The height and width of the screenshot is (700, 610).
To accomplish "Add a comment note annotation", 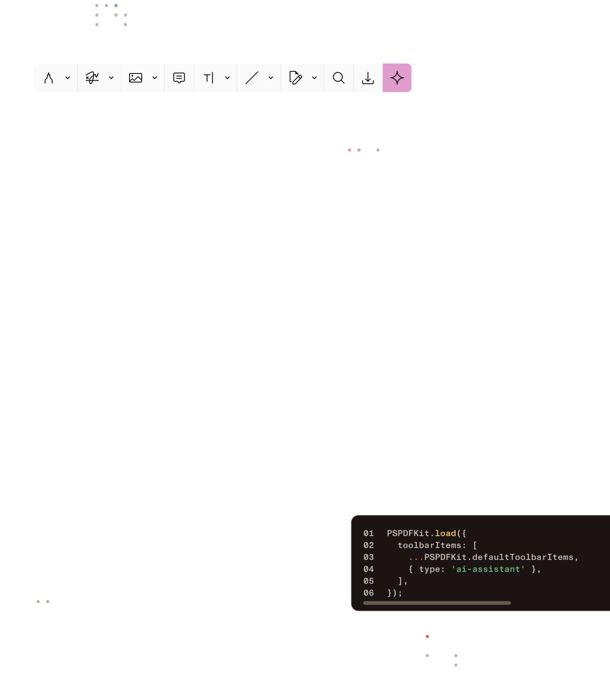I will [179, 78].
